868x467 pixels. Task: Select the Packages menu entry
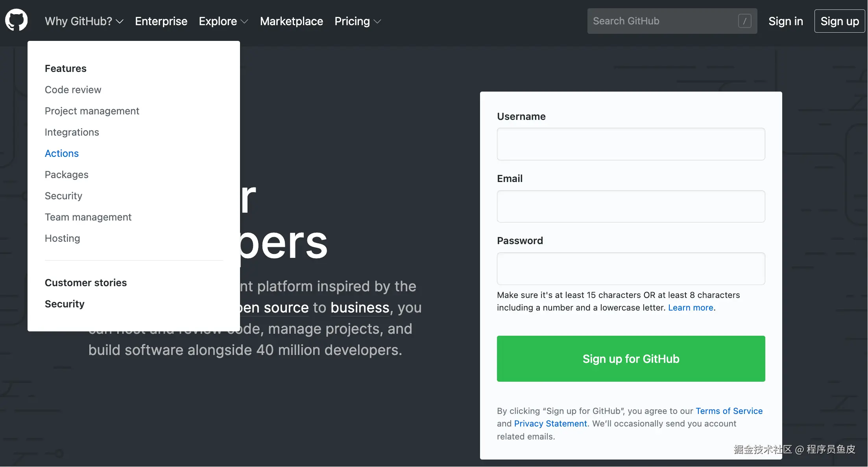[x=66, y=175]
